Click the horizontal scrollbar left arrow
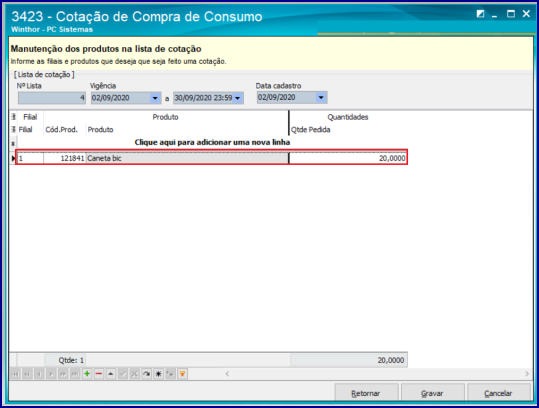This screenshot has width=539, height=408. pos(227,374)
